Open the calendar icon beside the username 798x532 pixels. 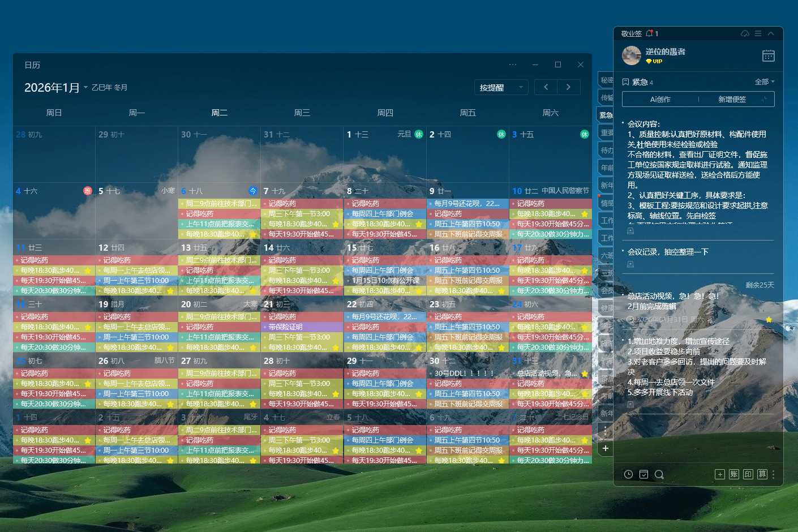[x=768, y=55]
